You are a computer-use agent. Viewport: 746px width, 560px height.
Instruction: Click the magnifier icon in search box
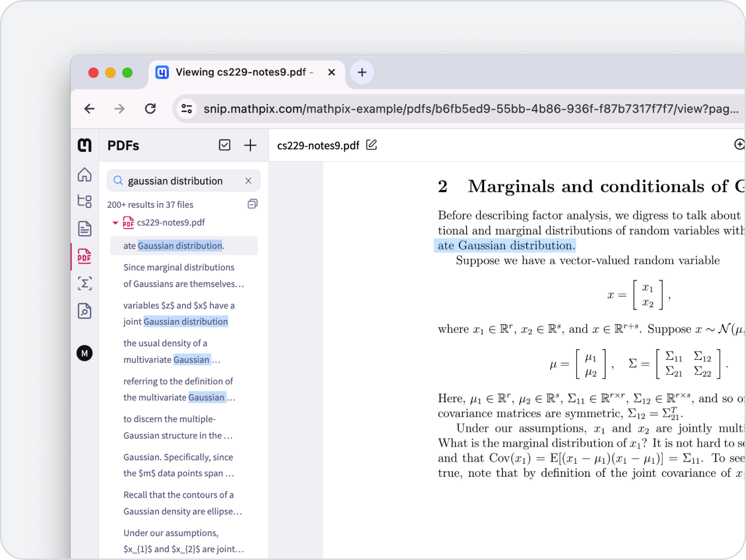tap(118, 180)
